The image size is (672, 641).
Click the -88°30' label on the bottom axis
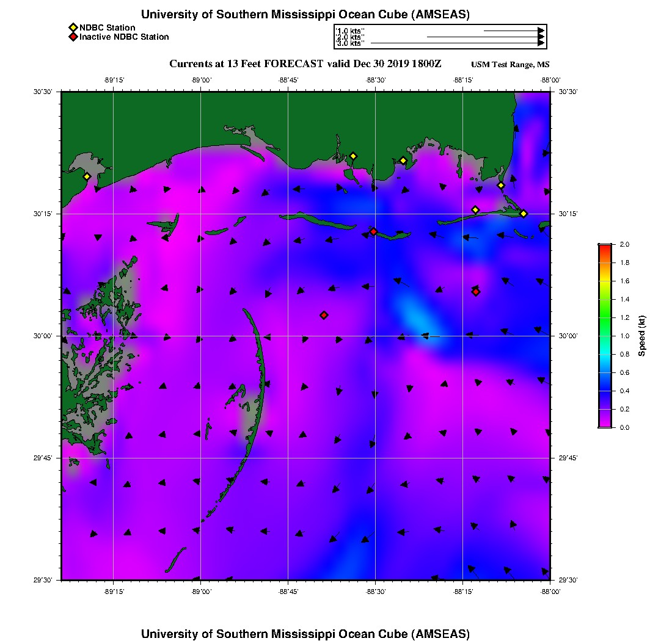[x=376, y=592]
